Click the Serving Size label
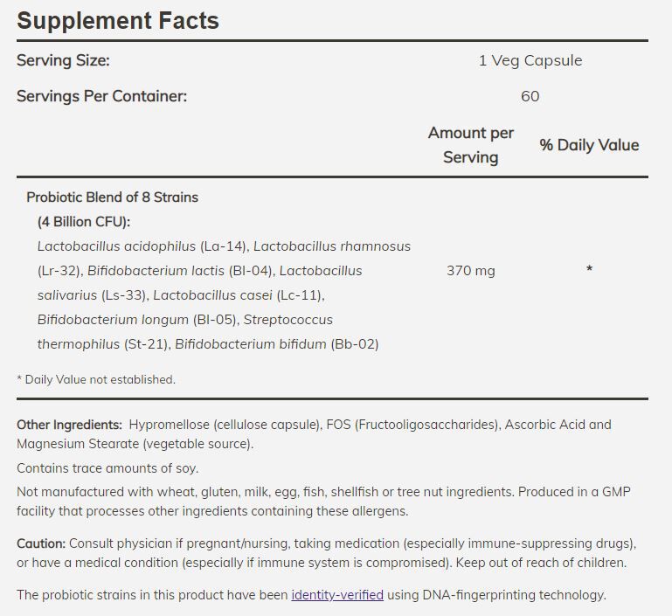Screen dimensions: 672x616 [63, 60]
